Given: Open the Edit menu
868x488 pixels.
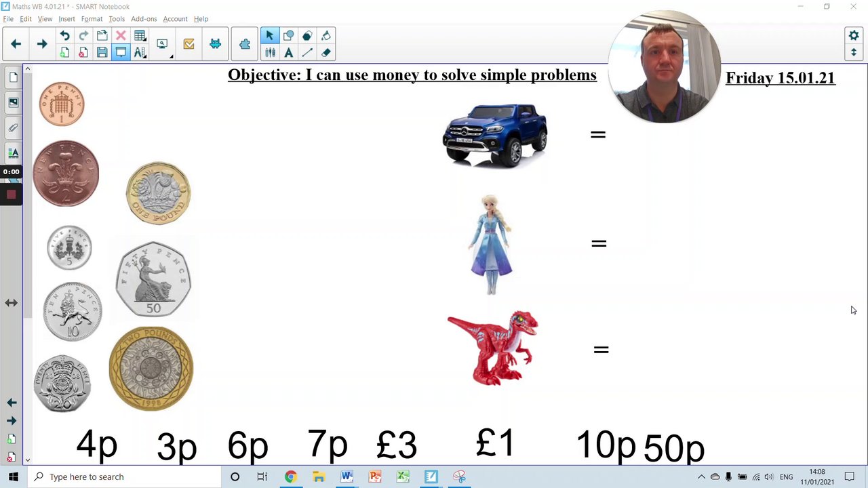Looking at the screenshot, I should click(x=26, y=19).
